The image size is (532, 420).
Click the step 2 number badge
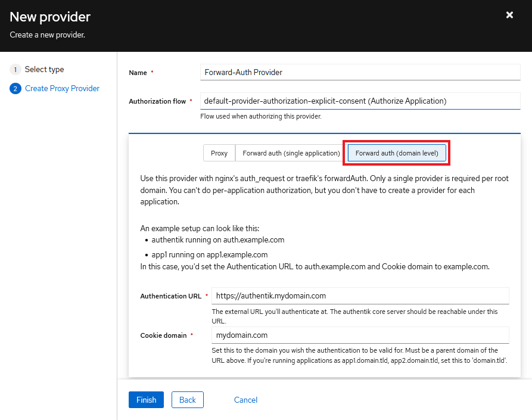pos(15,89)
